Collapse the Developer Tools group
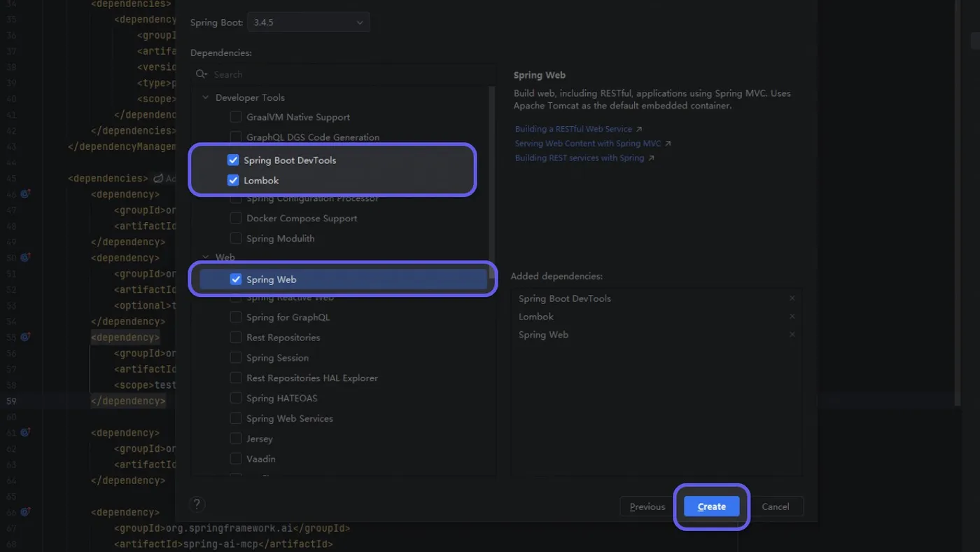This screenshot has height=552, width=980. pos(206,97)
